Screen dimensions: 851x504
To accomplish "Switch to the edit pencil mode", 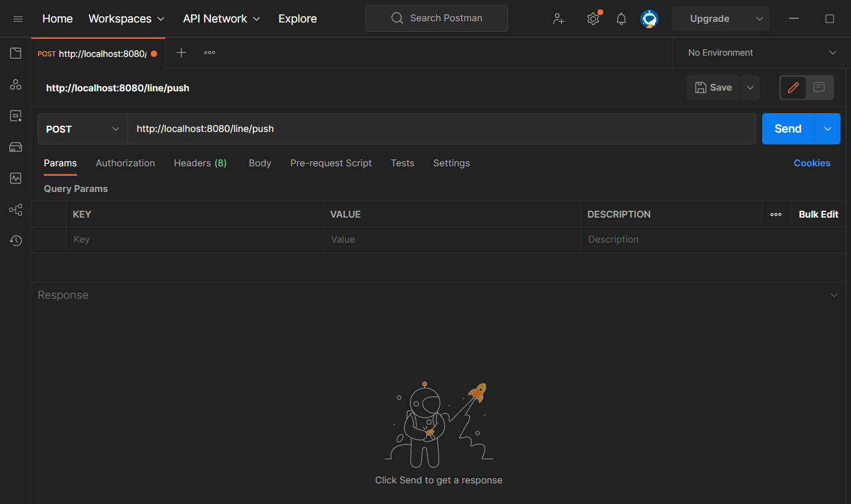I will pos(793,88).
